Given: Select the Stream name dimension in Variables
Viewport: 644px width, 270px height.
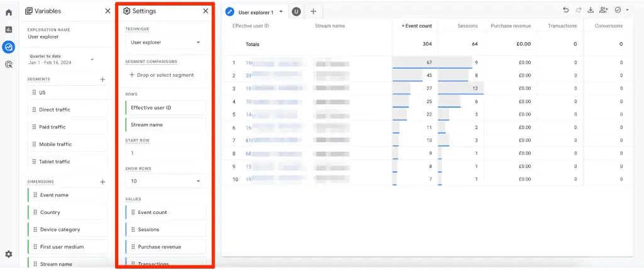Looking at the screenshot, I should pyautogui.click(x=67, y=264).
